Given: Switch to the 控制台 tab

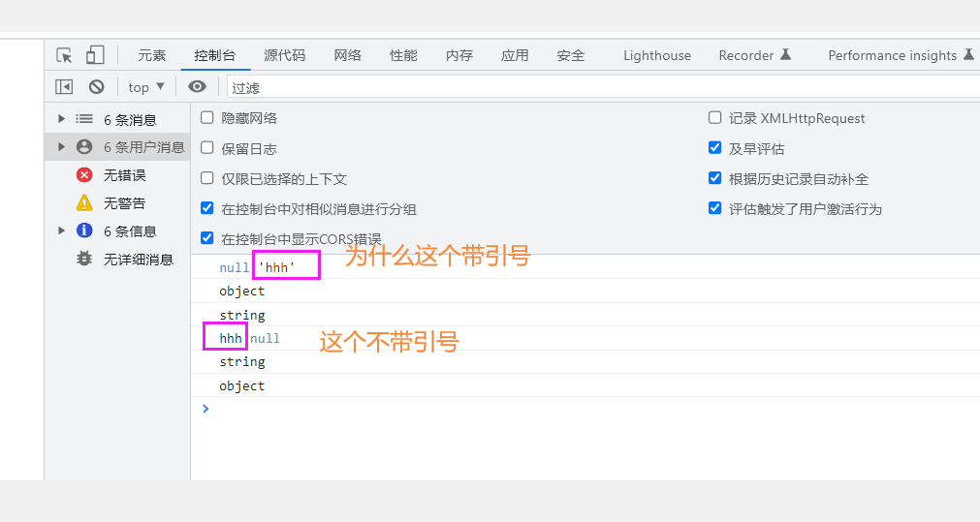Looking at the screenshot, I should pos(215,55).
